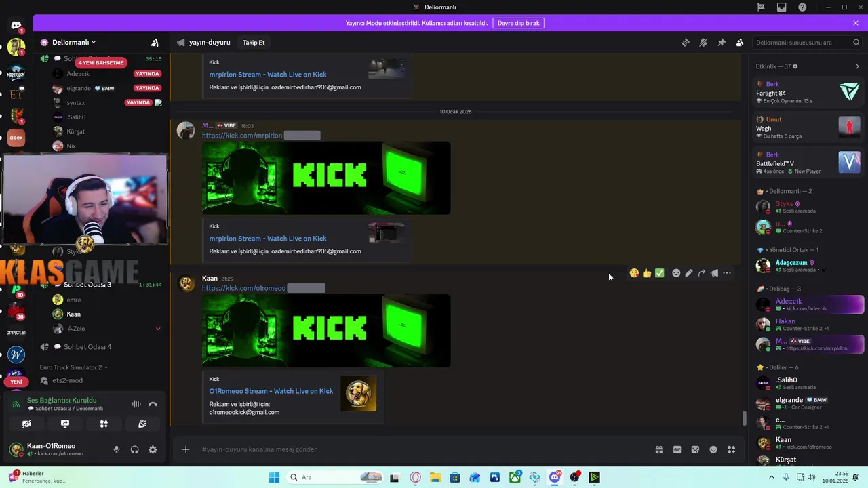Open user settings gear
The height and width of the screenshot is (488, 868).
(153, 449)
